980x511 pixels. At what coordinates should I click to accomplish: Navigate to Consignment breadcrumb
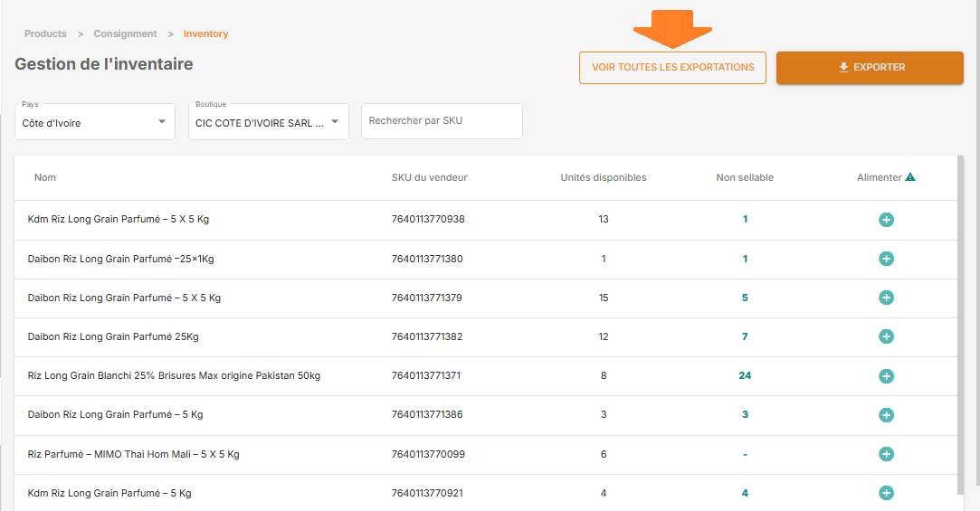(x=125, y=33)
